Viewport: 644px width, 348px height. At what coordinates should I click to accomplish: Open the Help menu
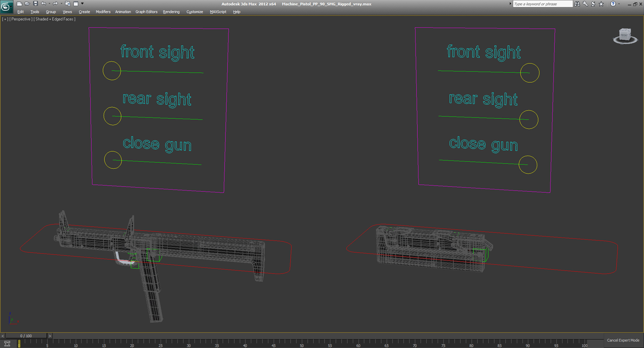(237, 12)
